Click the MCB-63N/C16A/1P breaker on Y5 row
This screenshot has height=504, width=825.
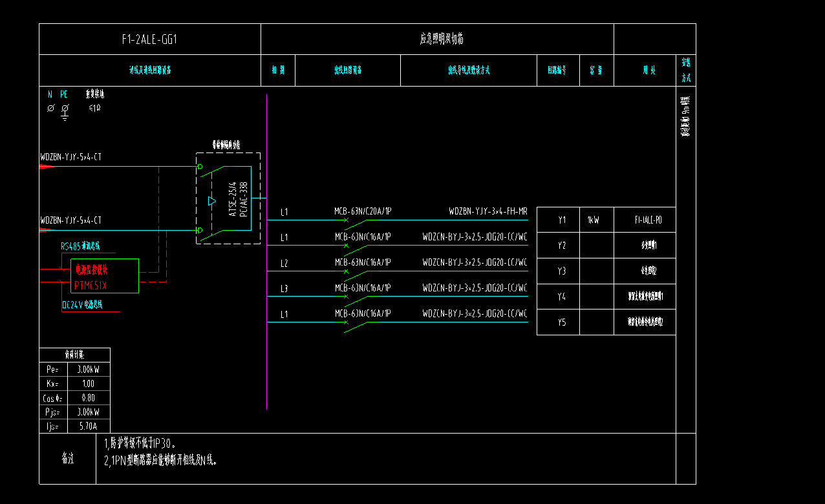click(363, 313)
